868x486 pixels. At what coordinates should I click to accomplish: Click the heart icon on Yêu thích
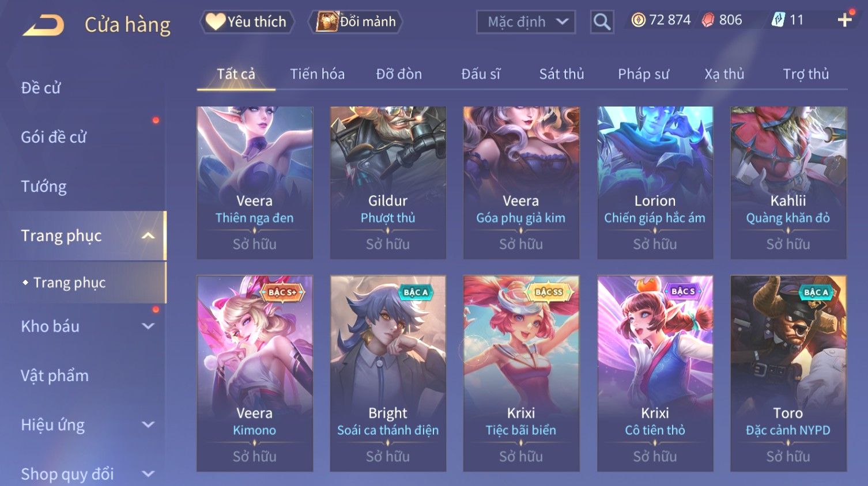(216, 22)
